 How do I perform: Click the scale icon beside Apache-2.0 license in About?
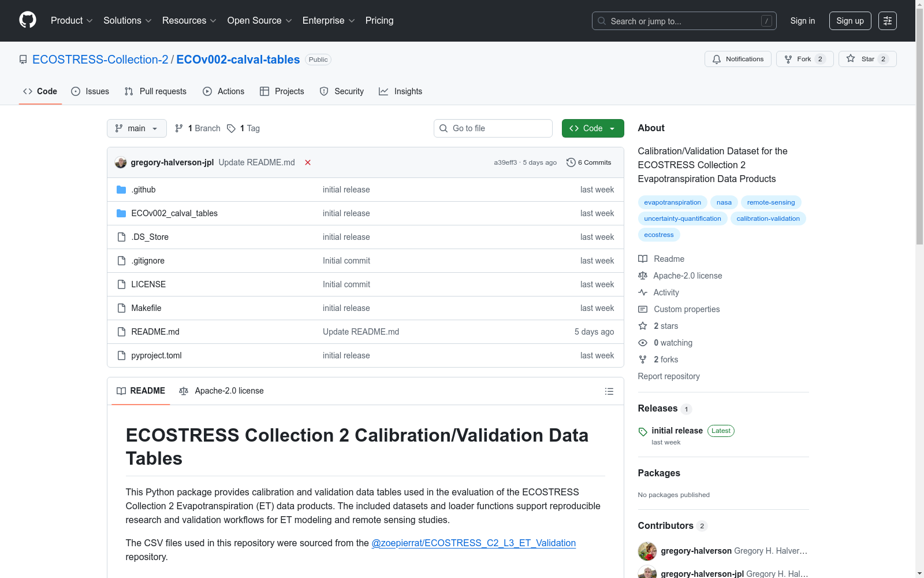(643, 276)
